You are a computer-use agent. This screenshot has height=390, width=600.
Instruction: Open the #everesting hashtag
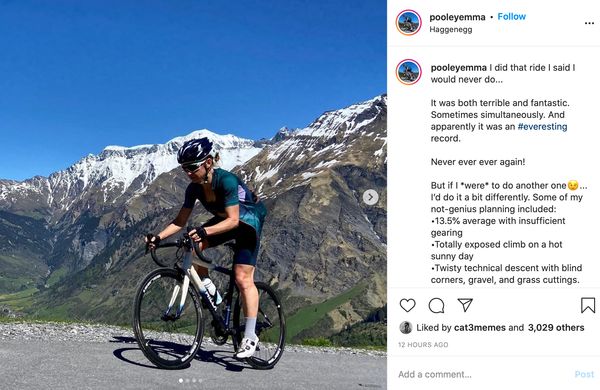pos(542,126)
